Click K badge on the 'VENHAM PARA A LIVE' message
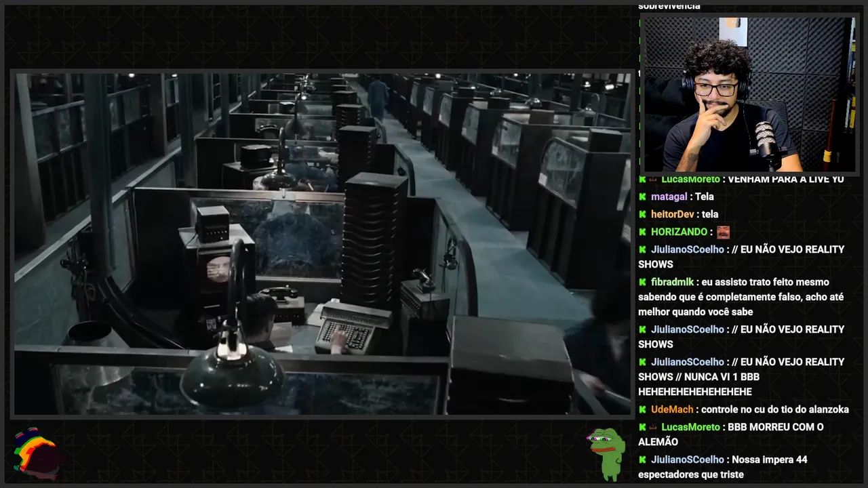 click(642, 179)
